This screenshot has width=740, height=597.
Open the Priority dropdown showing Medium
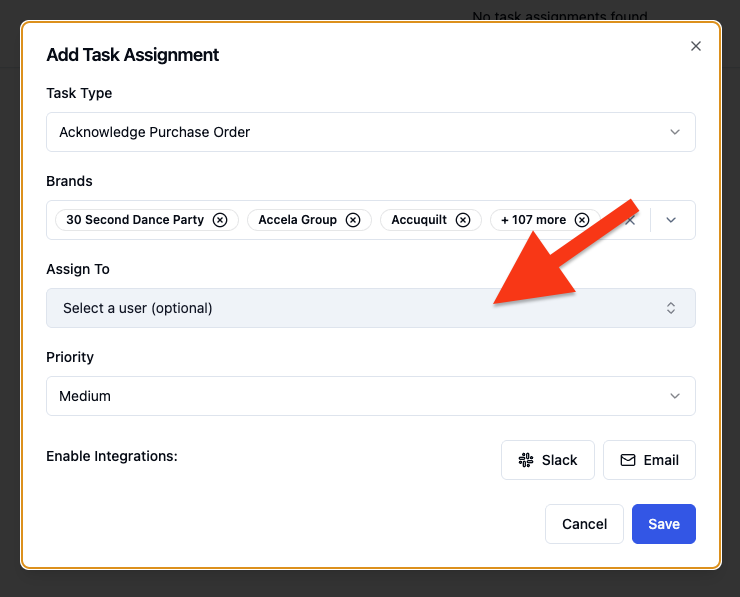[370, 396]
